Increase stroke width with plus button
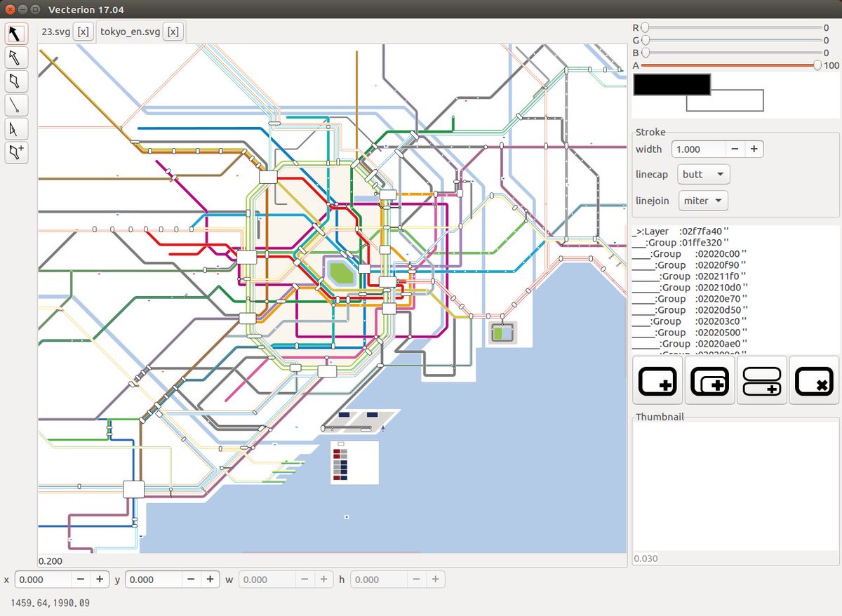 click(x=754, y=149)
